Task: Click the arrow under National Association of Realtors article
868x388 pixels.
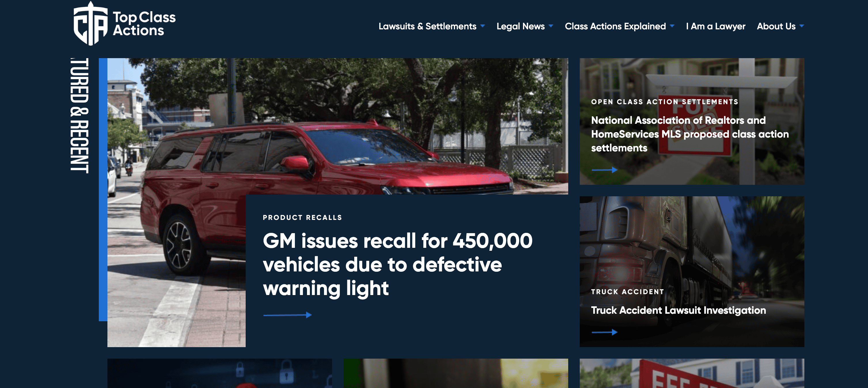Action: pos(604,170)
